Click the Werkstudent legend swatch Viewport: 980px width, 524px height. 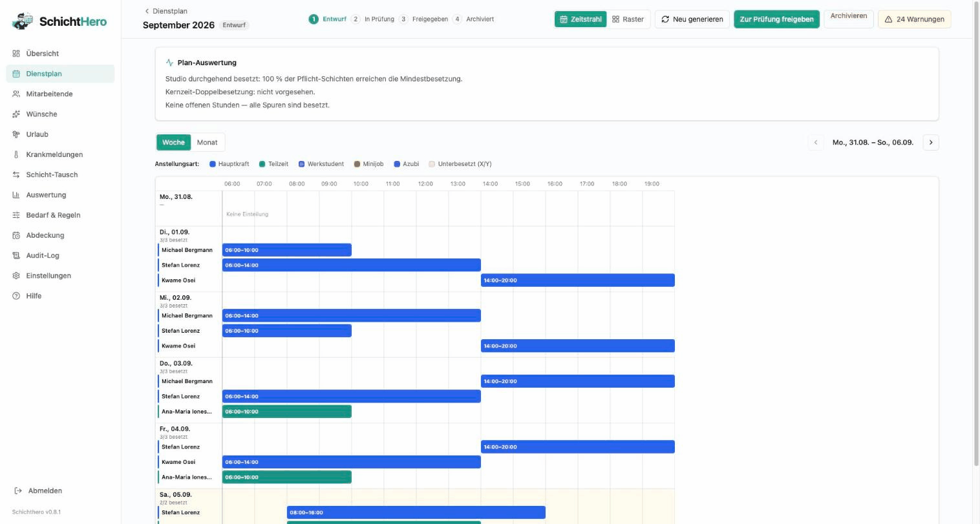coord(302,164)
